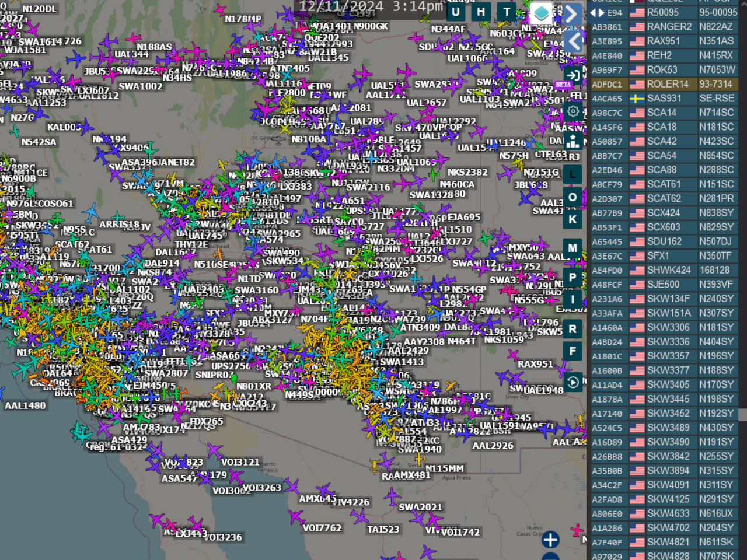The height and width of the screenshot is (560, 747).
Task: Toggle the R button on map
Action: coord(573,329)
